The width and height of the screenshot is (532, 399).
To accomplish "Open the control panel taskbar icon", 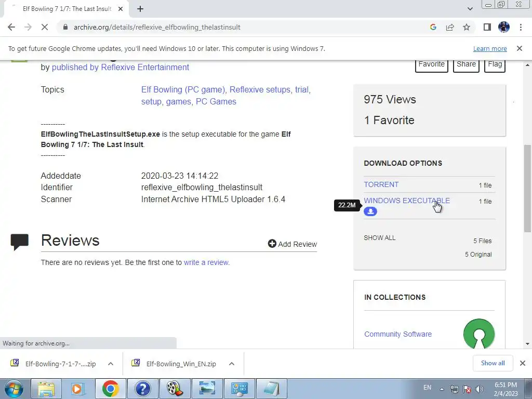I will pos(239,389).
